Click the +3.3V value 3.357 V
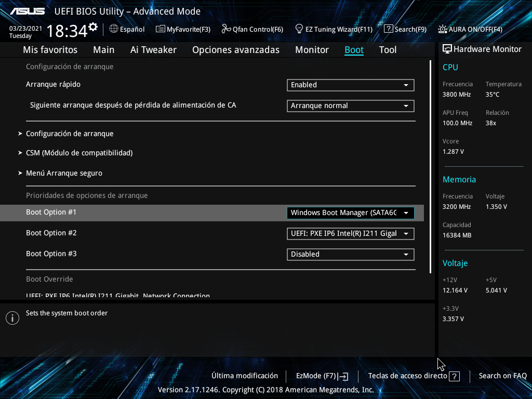 coord(453,319)
